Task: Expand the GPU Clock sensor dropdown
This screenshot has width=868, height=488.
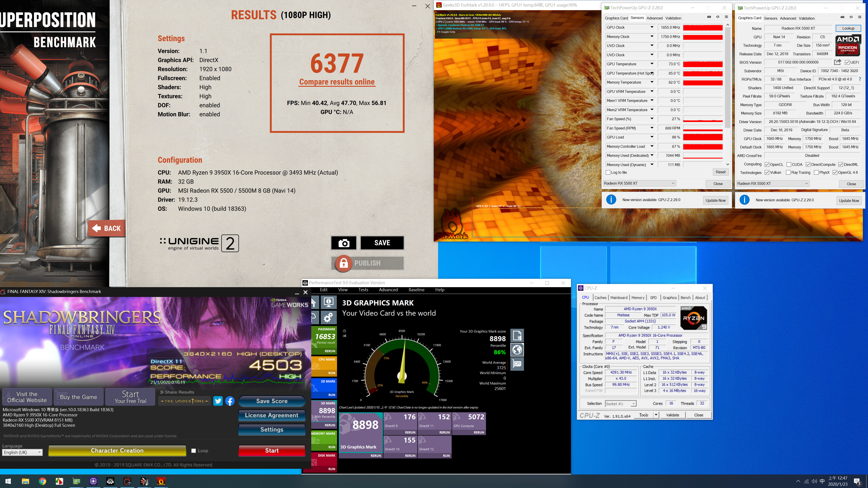Action: 652,27
